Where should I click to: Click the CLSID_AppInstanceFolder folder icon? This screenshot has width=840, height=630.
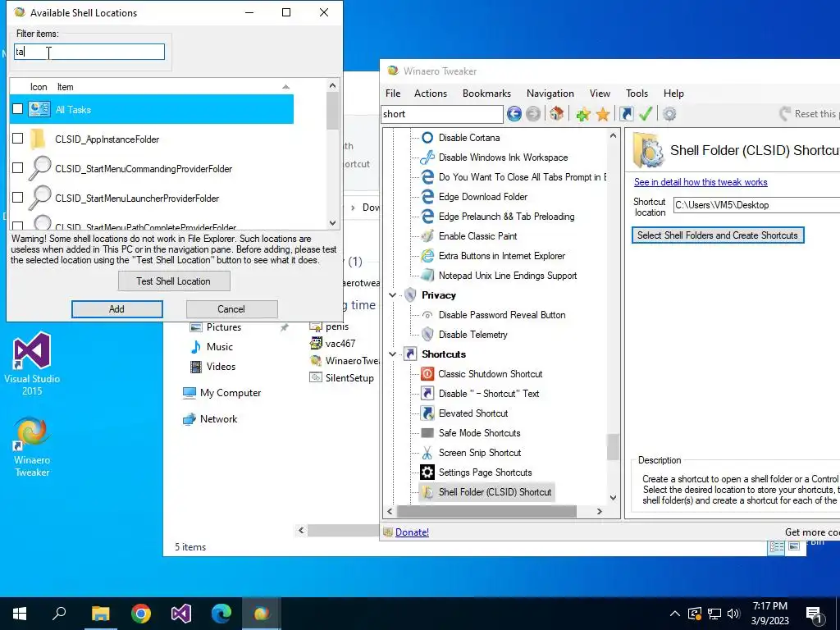[x=38, y=139]
